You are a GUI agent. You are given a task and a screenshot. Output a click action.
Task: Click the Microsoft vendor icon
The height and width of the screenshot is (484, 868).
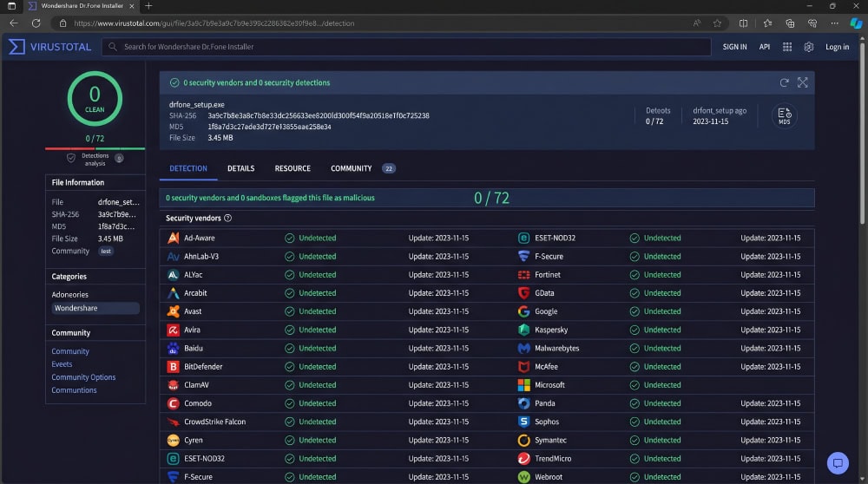click(523, 385)
